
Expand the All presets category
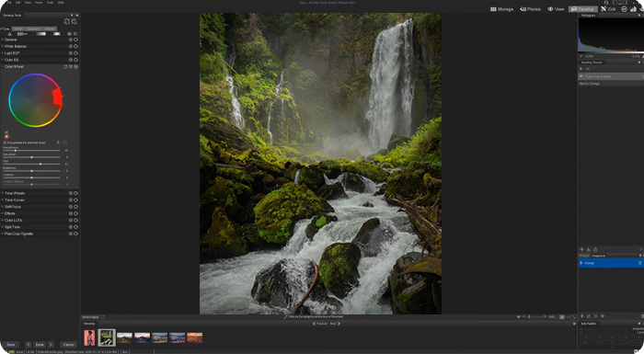click(581, 69)
